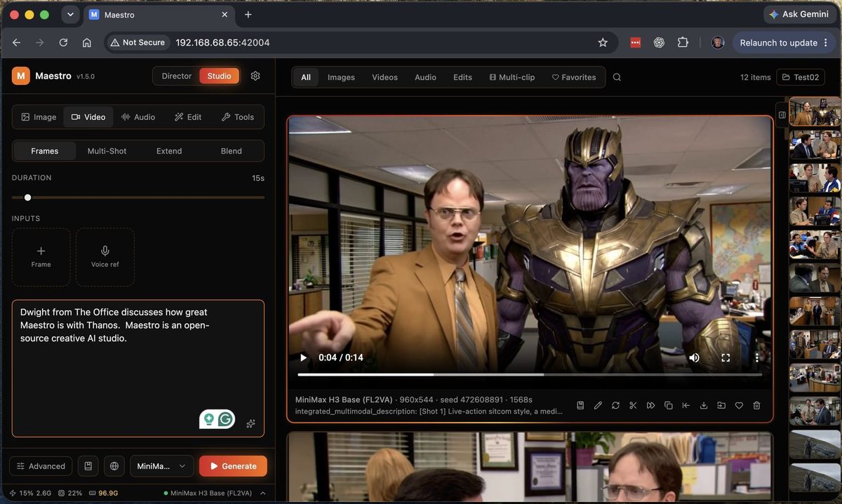Viewport: 842px width, 504px height.
Task: Add a Voice ref input
Action: click(105, 257)
